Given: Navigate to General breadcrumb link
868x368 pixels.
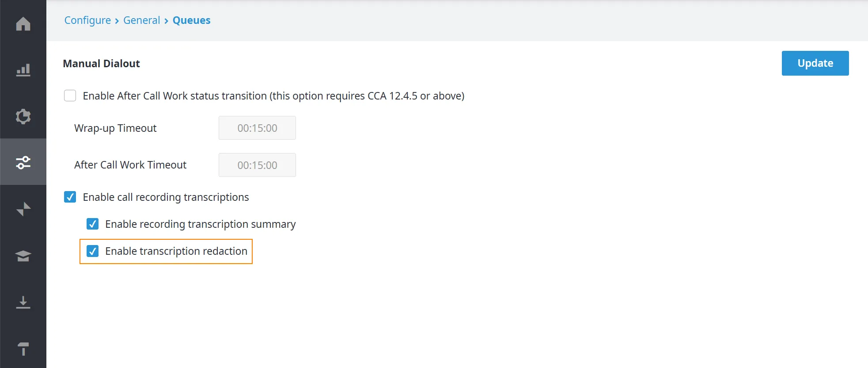Looking at the screenshot, I should (x=141, y=20).
